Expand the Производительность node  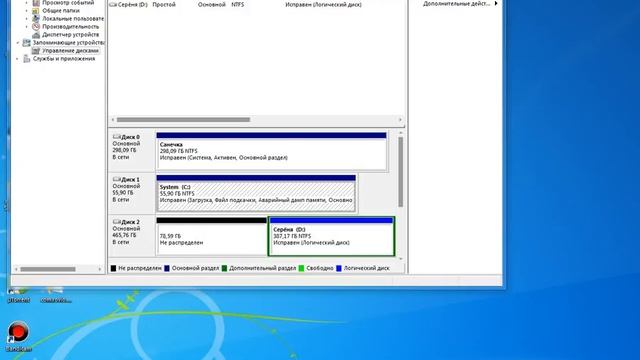tap(27, 27)
